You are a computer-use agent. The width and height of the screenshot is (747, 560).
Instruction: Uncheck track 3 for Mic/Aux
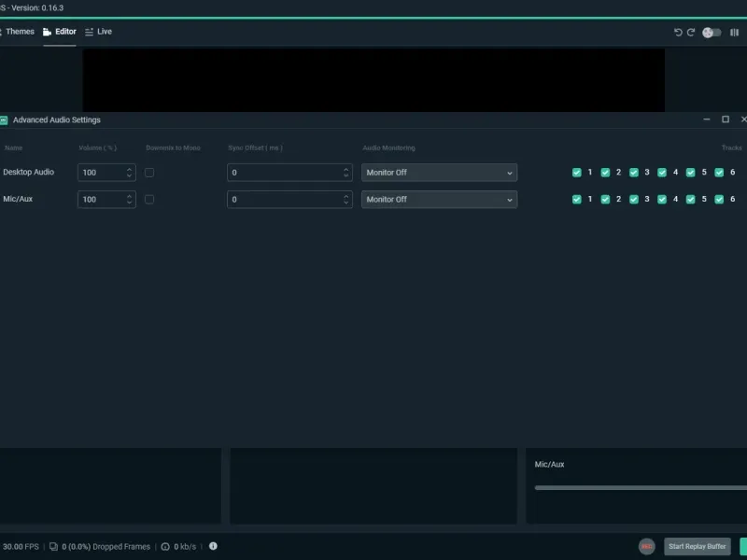[x=634, y=199]
